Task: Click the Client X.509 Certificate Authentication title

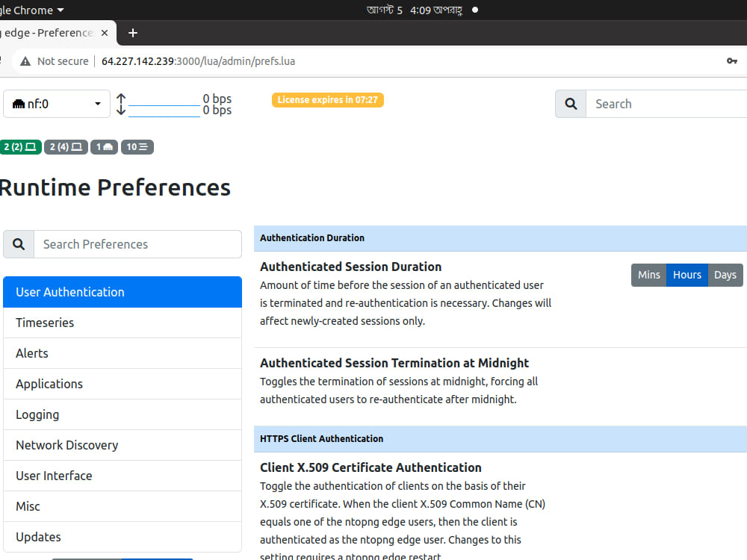Action: [x=371, y=467]
